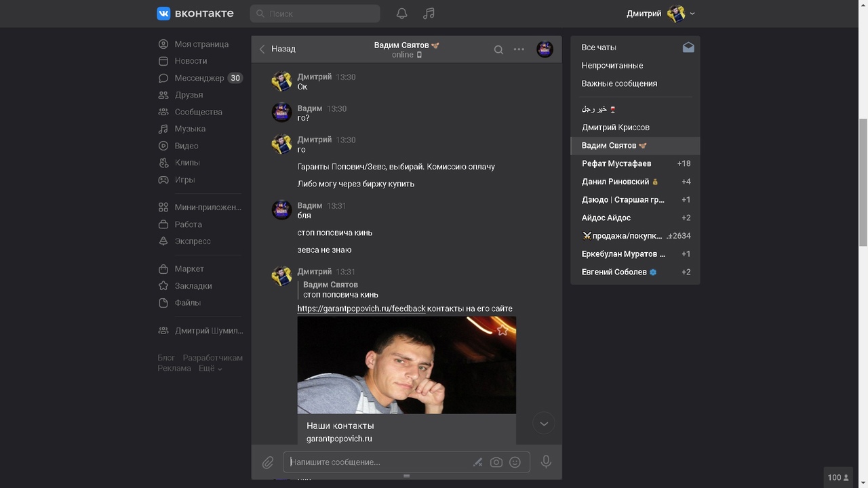The height and width of the screenshot is (488, 868).
Task: Open the garantpopovich.ru/feedback link
Action: click(361, 308)
